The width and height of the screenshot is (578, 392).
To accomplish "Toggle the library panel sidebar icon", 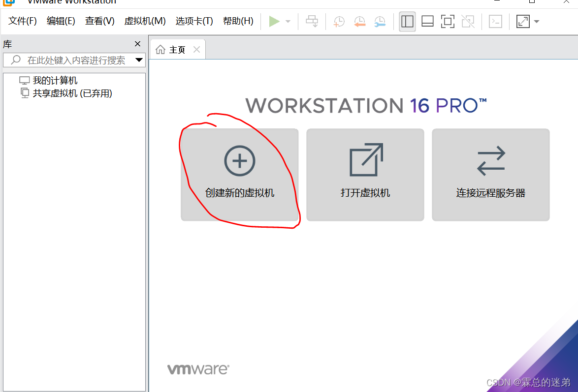I will point(407,21).
